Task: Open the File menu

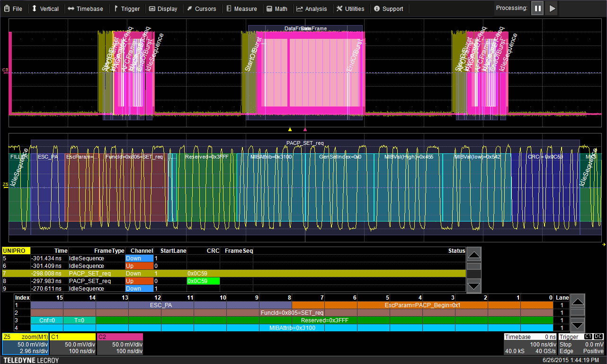Action: (x=13, y=9)
